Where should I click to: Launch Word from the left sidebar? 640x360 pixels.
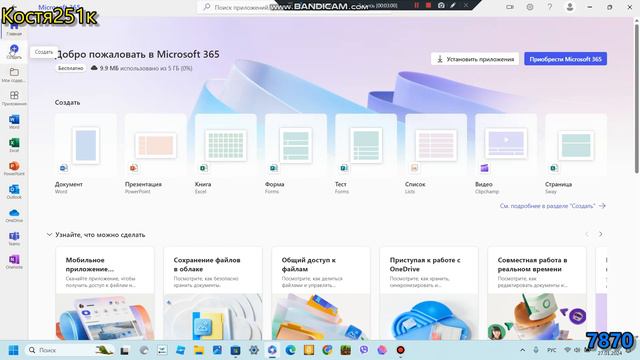click(x=14, y=122)
